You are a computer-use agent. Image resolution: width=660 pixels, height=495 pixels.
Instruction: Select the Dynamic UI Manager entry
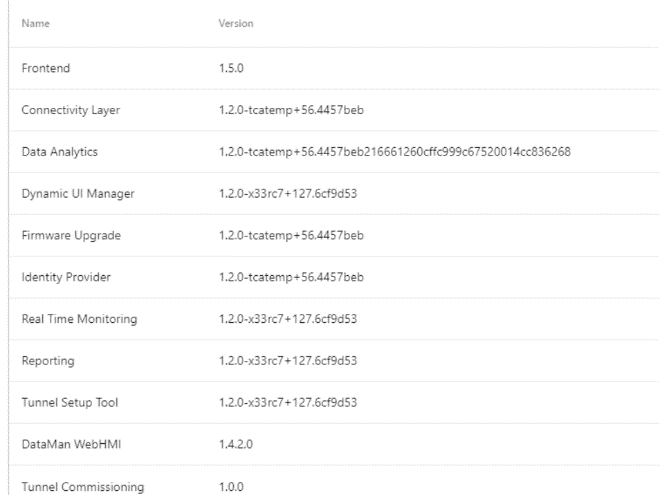[77, 193]
